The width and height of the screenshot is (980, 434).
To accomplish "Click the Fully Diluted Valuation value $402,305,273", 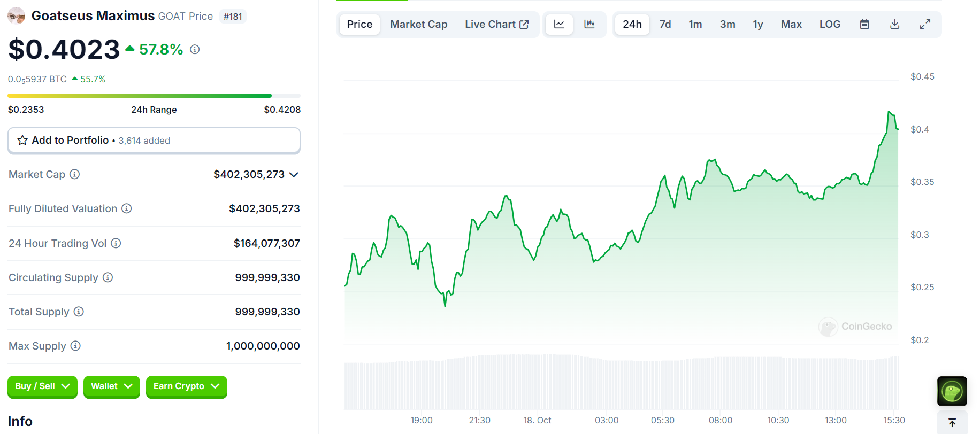I will [265, 208].
